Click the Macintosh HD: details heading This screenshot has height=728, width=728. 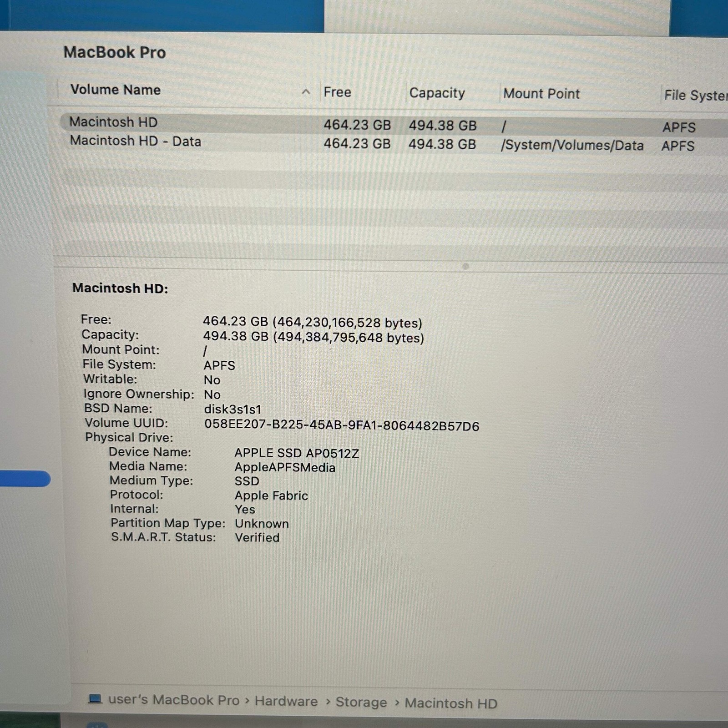(120, 288)
